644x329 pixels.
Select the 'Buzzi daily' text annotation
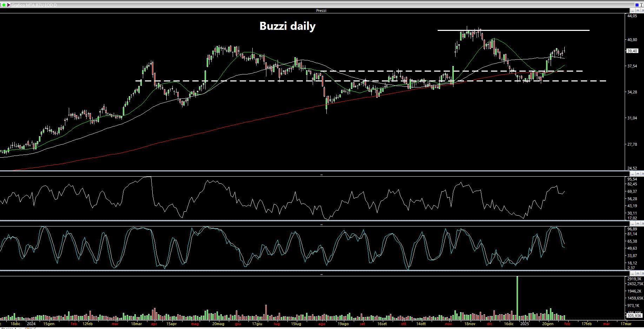tap(287, 26)
